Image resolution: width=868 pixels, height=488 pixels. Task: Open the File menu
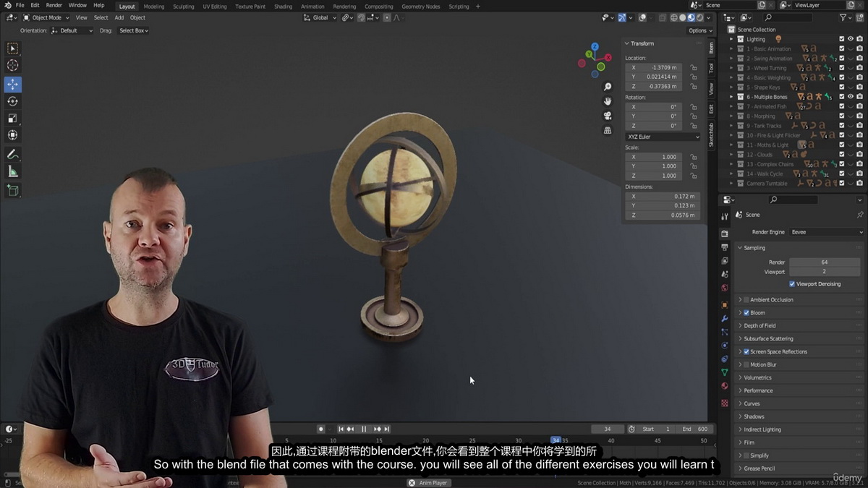(20, 6)
